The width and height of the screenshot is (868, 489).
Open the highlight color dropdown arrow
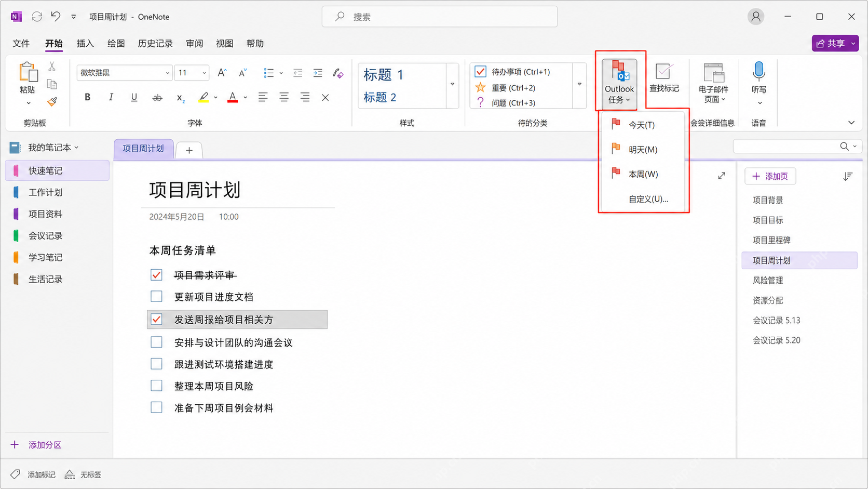click(215, 97)
